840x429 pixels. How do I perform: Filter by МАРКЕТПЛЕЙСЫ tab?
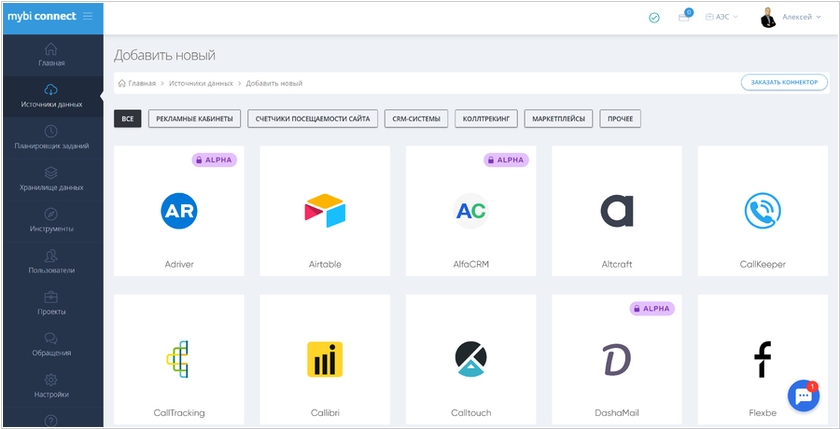coord(558,119)
